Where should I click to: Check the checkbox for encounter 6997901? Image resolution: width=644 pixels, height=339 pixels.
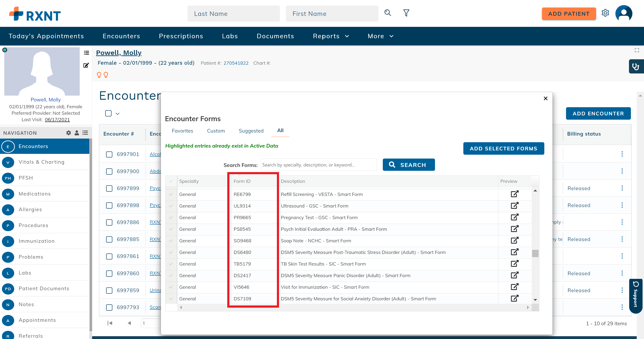click(x=109, y=154)
